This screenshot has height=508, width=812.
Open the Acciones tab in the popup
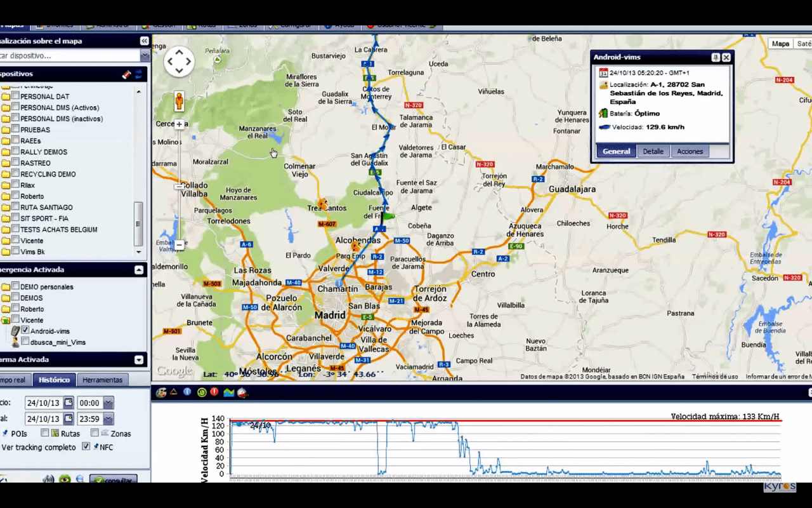click(690, 151)
